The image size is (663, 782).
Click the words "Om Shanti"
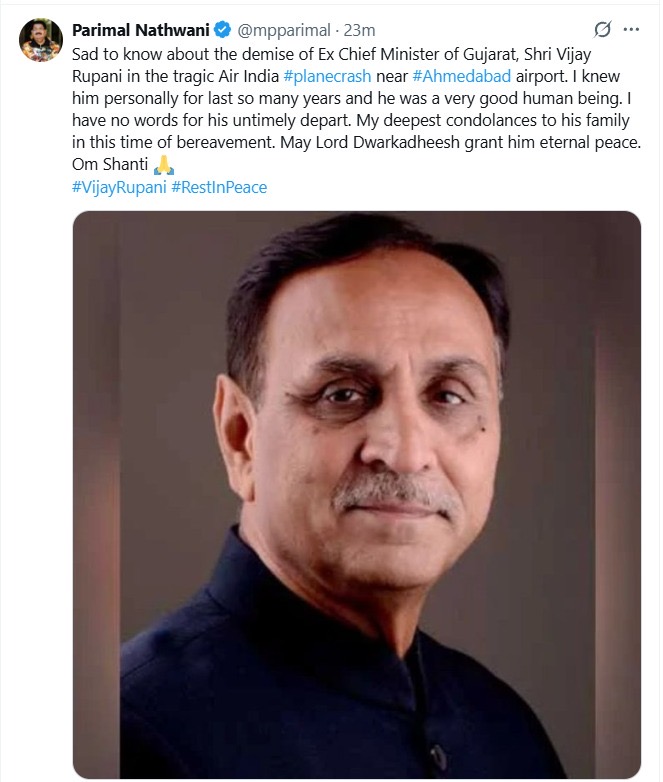coord(110,164)
